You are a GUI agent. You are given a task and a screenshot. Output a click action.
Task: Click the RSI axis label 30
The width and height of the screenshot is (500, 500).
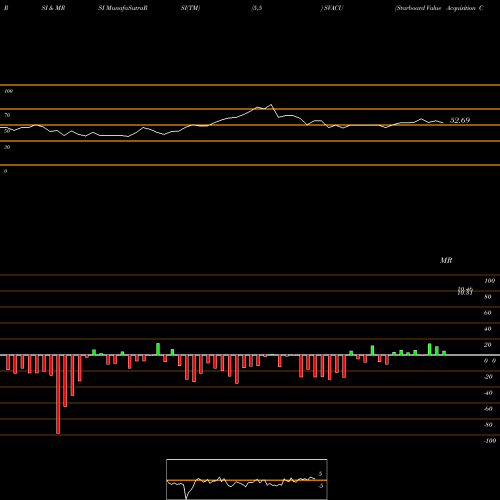point(7,147)
